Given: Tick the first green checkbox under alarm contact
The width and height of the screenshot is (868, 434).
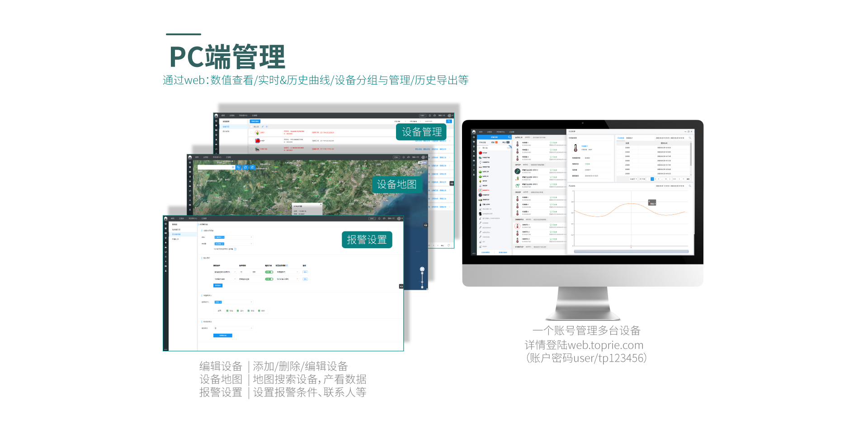Looking at the screenshot, I should 227,311.
